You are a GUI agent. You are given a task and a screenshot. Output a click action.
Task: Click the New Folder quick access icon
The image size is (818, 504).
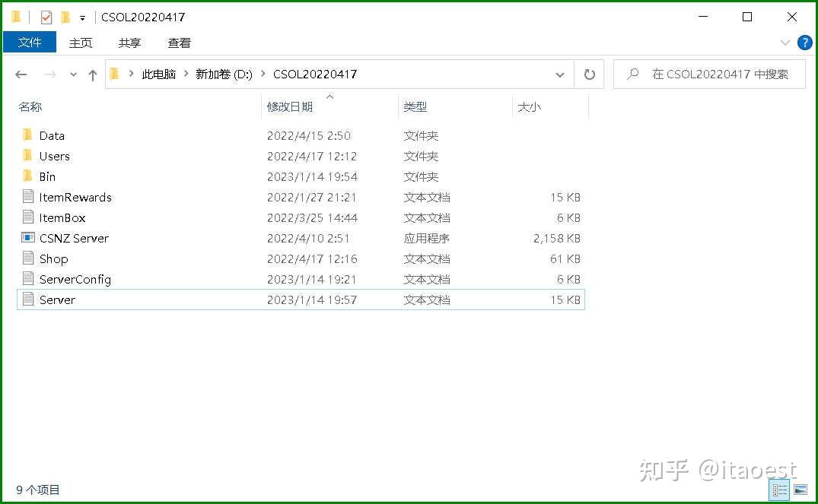(x=65, y=17)
